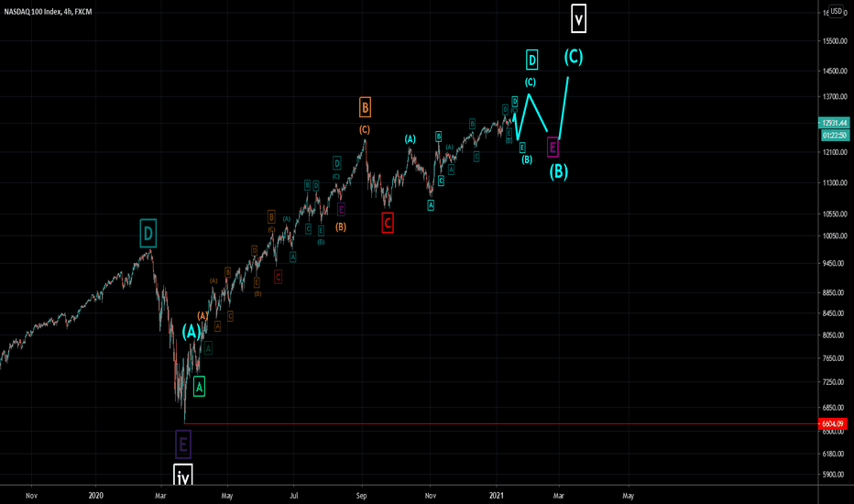Click the 11300.00 price axis label
This screenshot has width=854, height=504.
coord(836,182)
